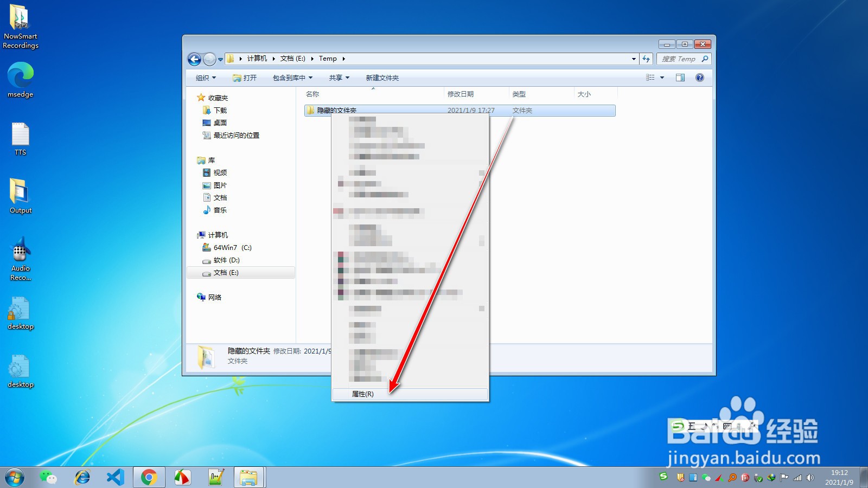
Task: Click the Forward navigation arrow in Explorer
Action: point(209,59)
